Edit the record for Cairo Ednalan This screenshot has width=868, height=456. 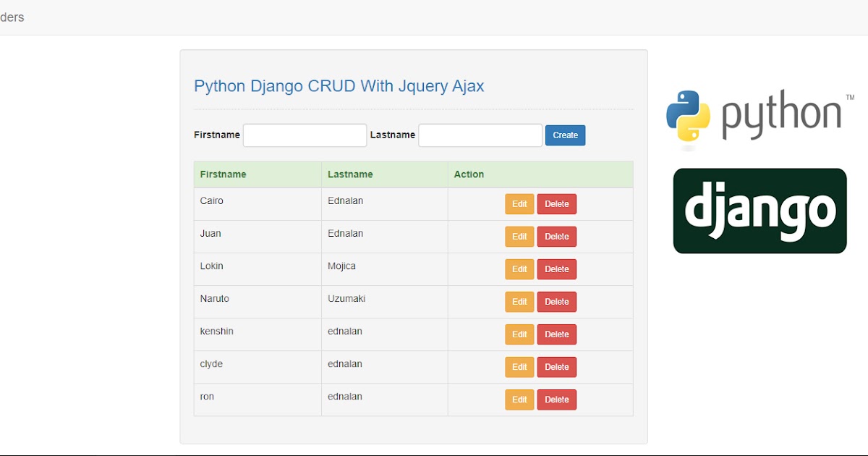519,203
